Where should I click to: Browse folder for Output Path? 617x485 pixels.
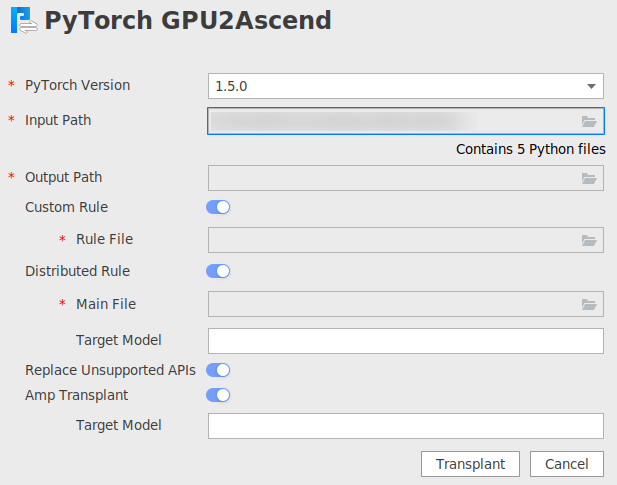pos(589,179)
